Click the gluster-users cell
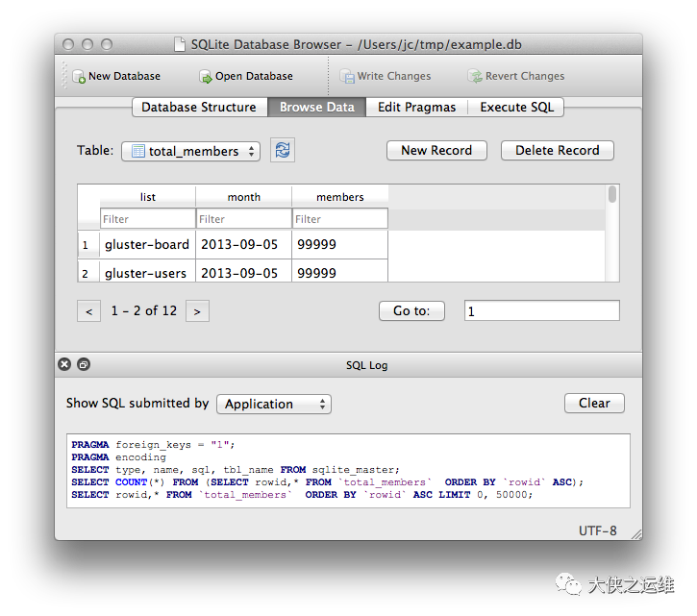The height and width of the screenshot is (616, 697). [x=148, y=271]
